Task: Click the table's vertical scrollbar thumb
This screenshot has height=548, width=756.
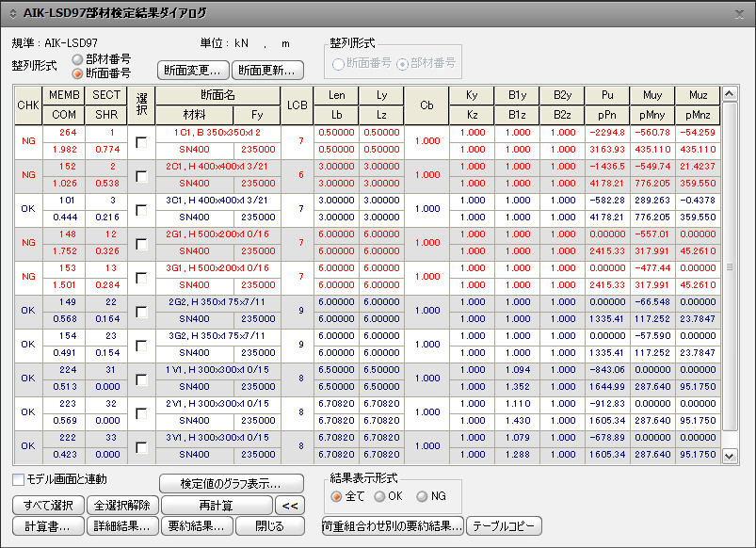Action: click(730, 266)
